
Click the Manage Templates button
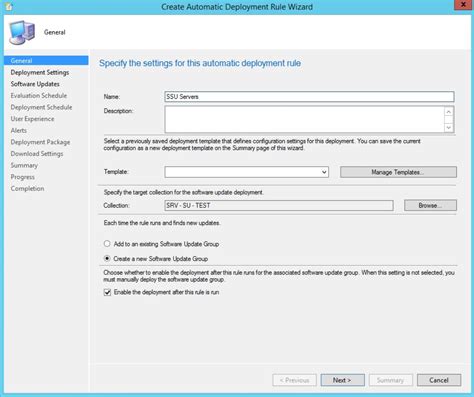(x=398, y=172)
